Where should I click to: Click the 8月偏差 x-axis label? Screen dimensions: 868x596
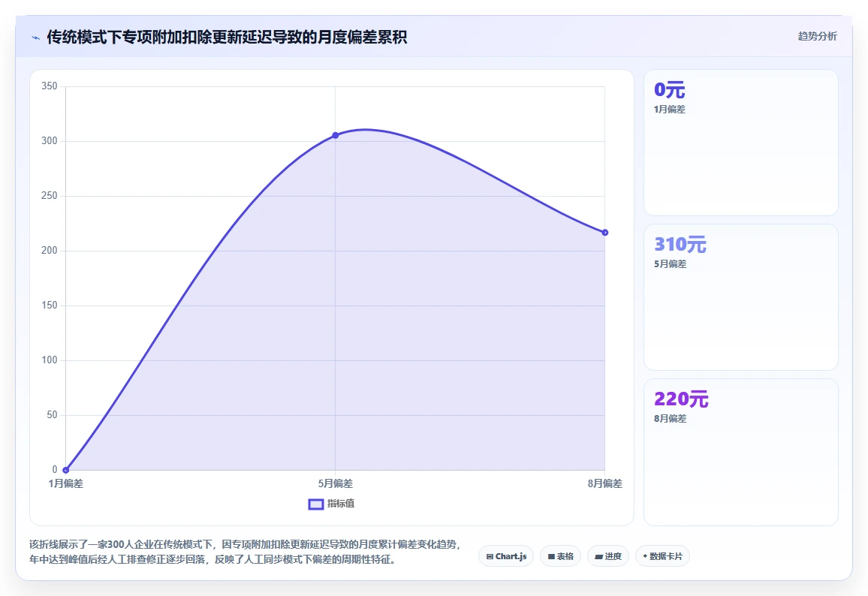pyautogui.click(x=605, y=483)
